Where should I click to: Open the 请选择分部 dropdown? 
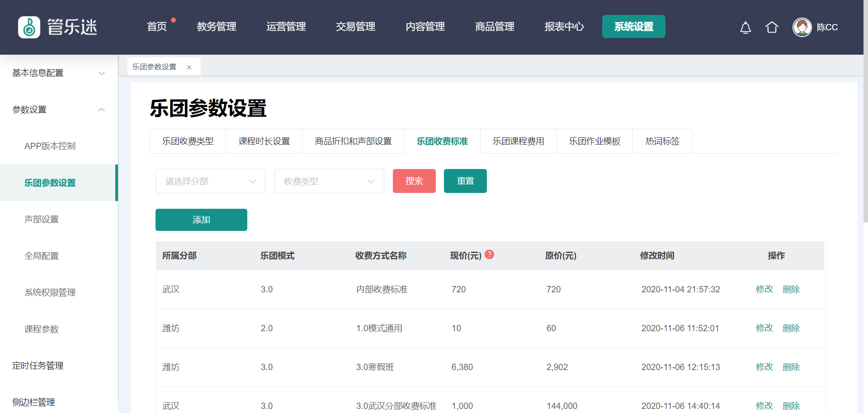pos(210,181)
